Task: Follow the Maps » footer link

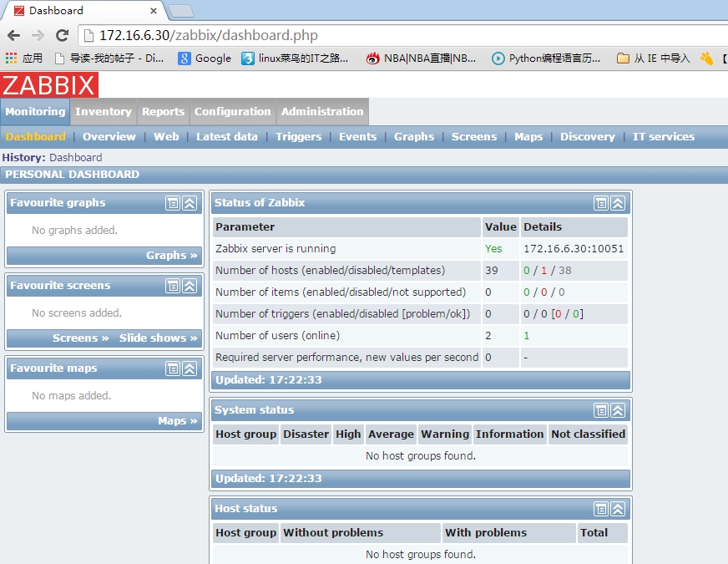Action: click(177, 420)
